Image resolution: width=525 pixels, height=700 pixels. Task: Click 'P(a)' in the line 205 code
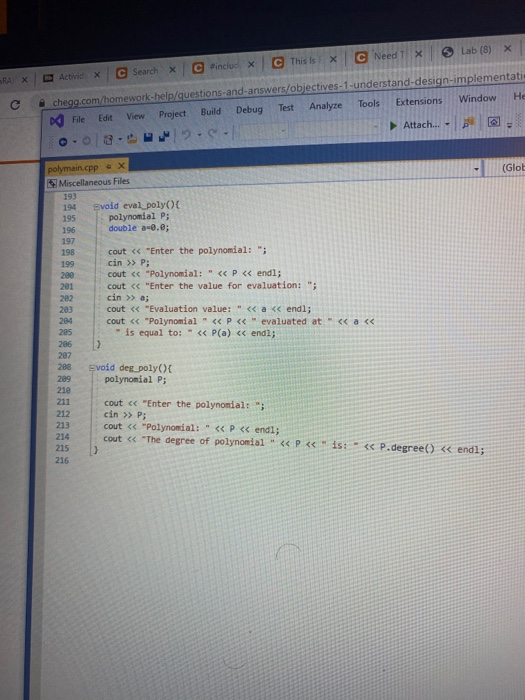[x=221, y=333]
